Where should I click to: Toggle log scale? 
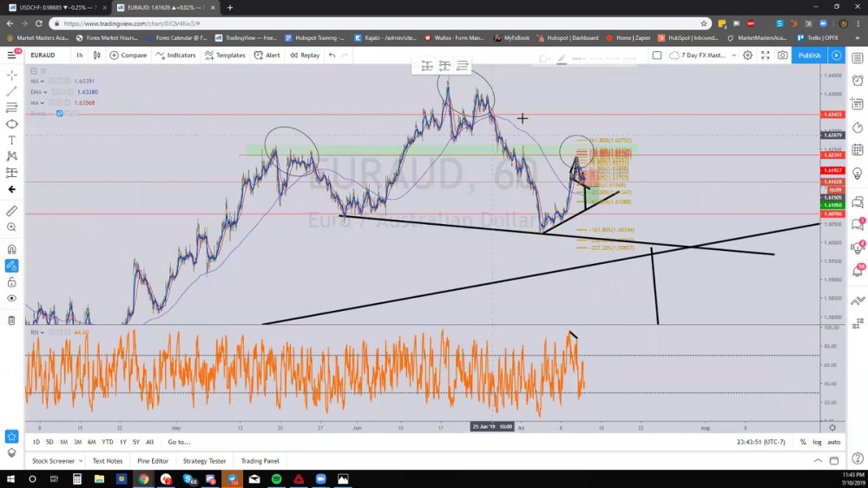(817, 442)
